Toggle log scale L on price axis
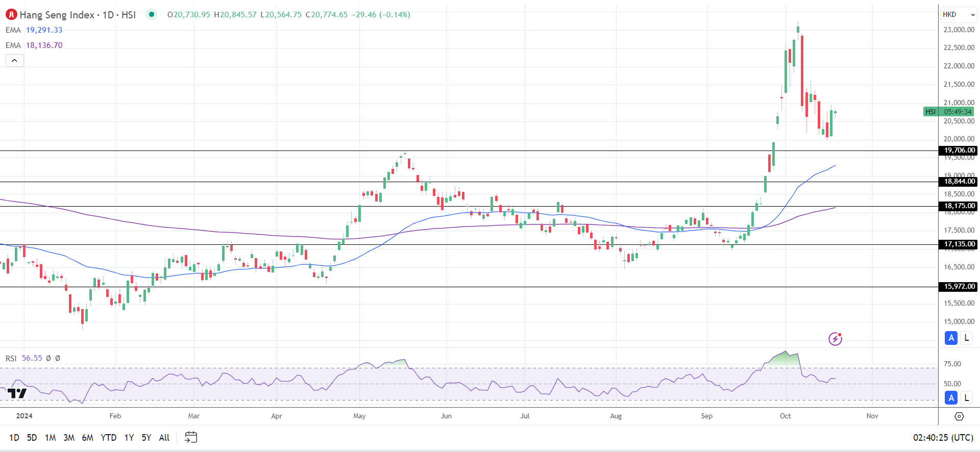Image resolution: width=980 pixels, height=452 pixels. pyautogui.click(x=966, y=338)
